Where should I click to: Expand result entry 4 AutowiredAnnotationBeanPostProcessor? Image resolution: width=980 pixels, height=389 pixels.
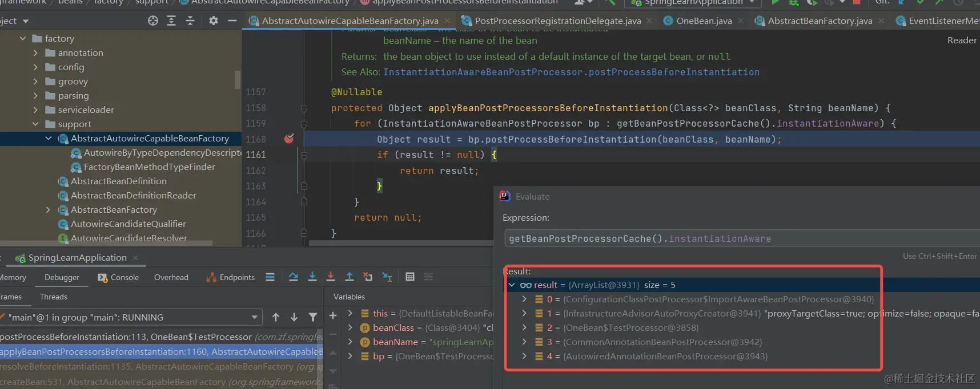[x=524, y=356]
